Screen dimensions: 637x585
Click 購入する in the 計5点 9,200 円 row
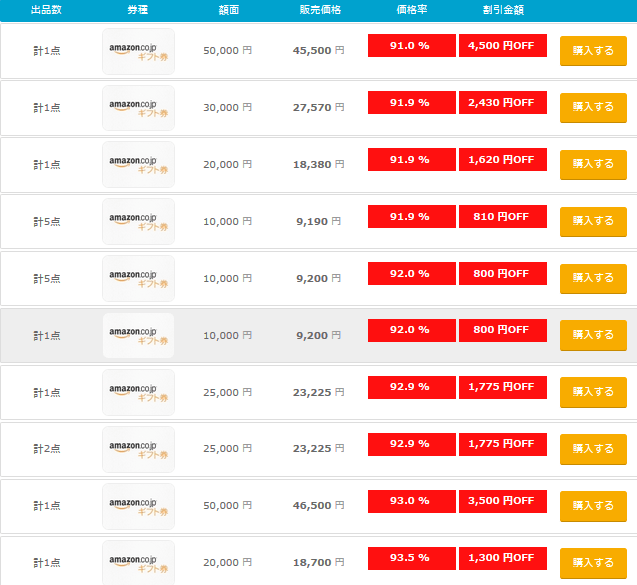pos(593,278)
